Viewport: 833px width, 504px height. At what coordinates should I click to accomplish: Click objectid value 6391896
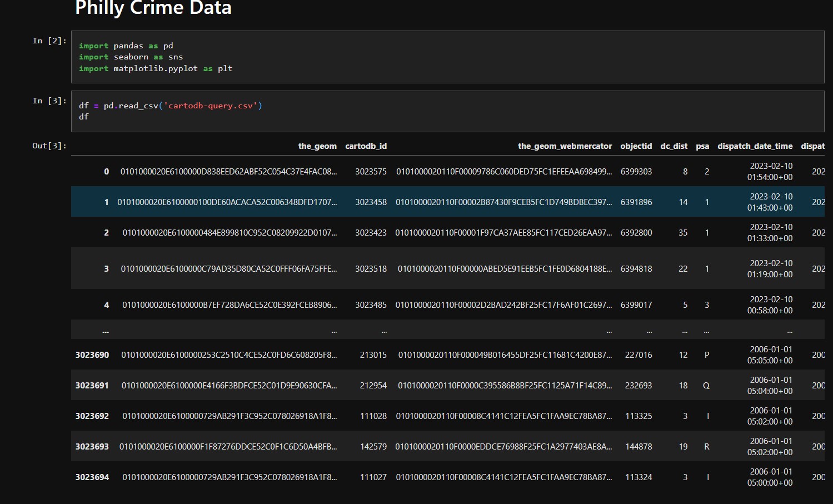click(636, 202)
